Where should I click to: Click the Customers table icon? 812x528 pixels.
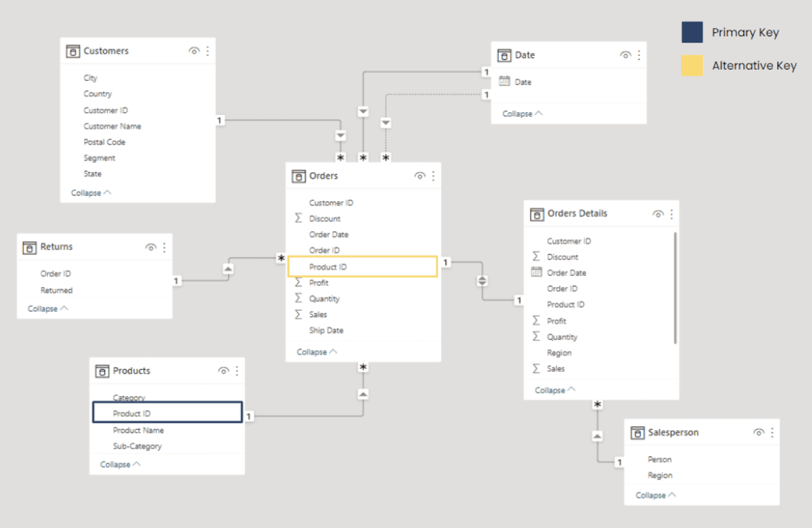pos(73,51)
